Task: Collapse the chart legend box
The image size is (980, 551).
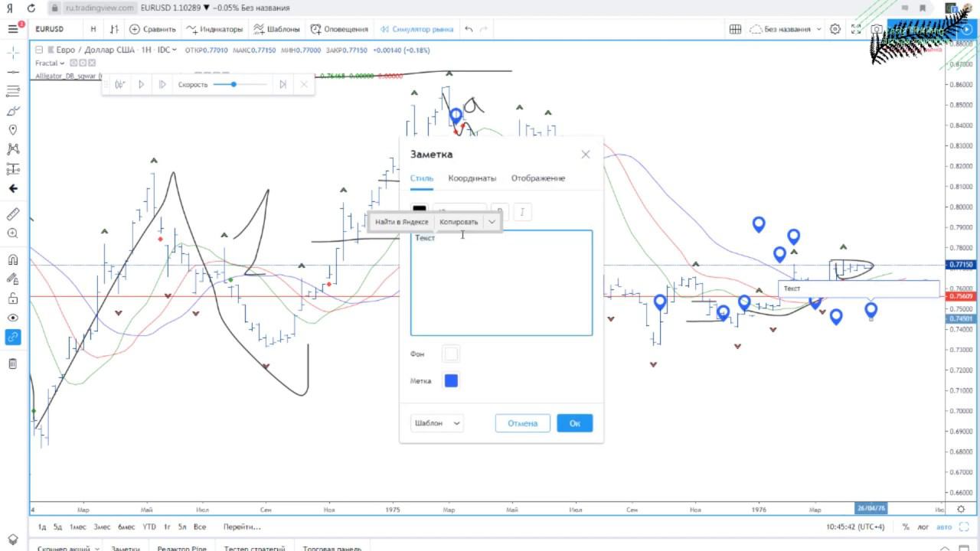Action: pos(39,50)
